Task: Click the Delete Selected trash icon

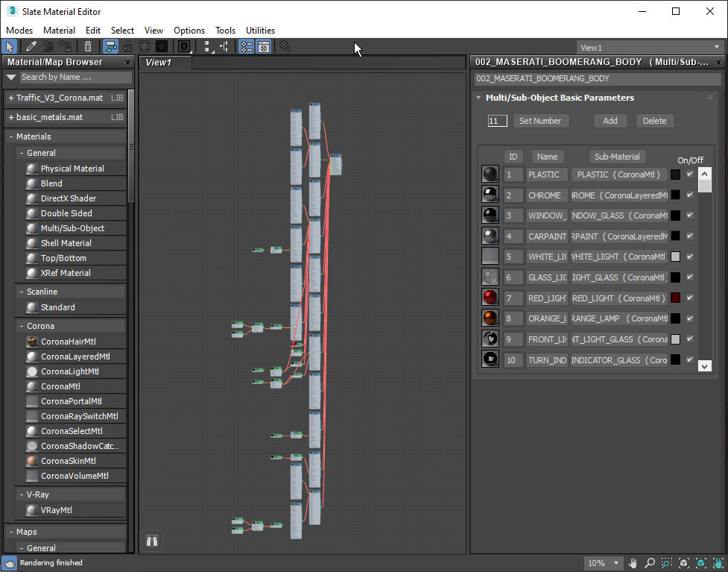Action: (x=88, y=46)
